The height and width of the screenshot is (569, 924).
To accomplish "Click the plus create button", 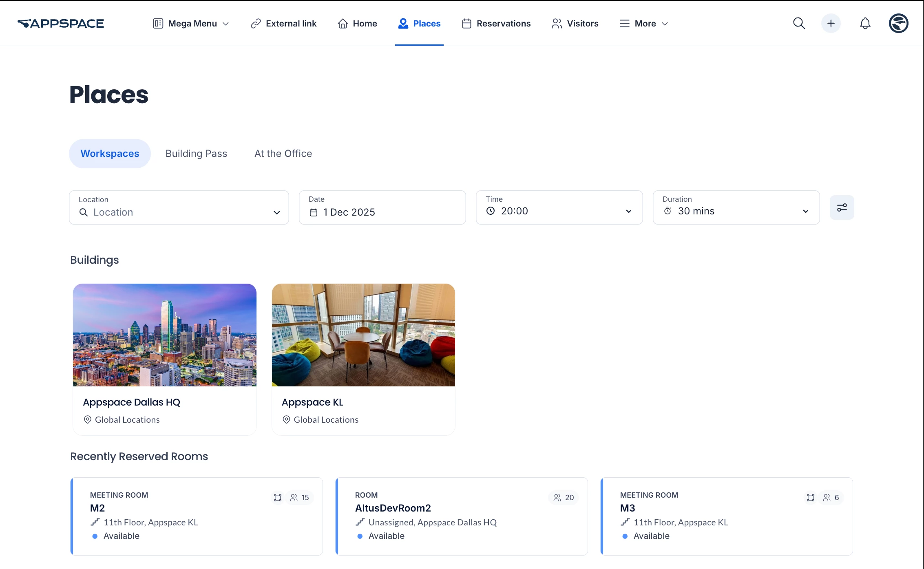I will pos(831,23).
